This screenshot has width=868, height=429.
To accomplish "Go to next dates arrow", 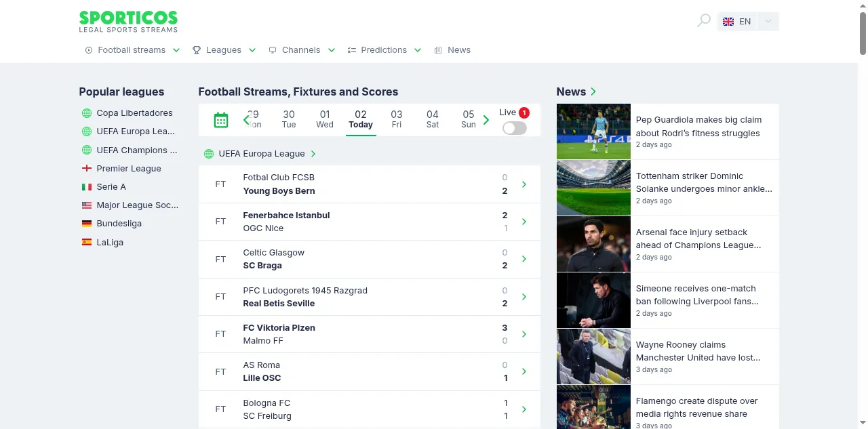I will tap(486, 120).
